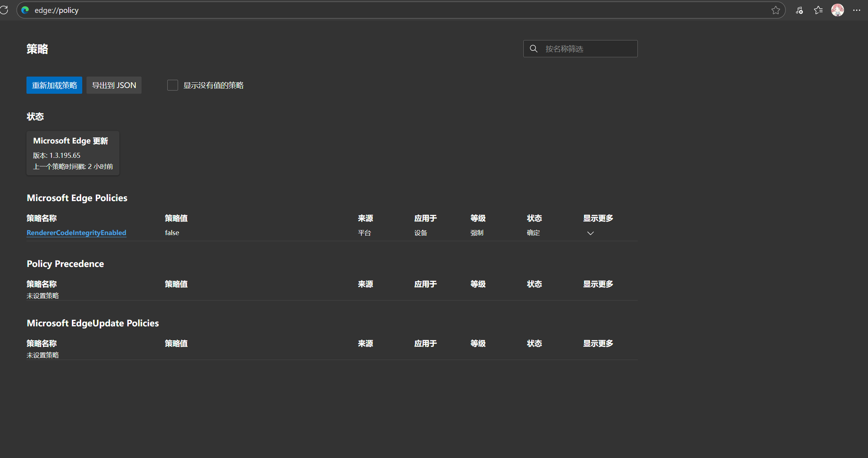Click the magnifier icon in filter box
Image resolution: width=868 pixels, height=458 pixels.
(x=533, y=49)
